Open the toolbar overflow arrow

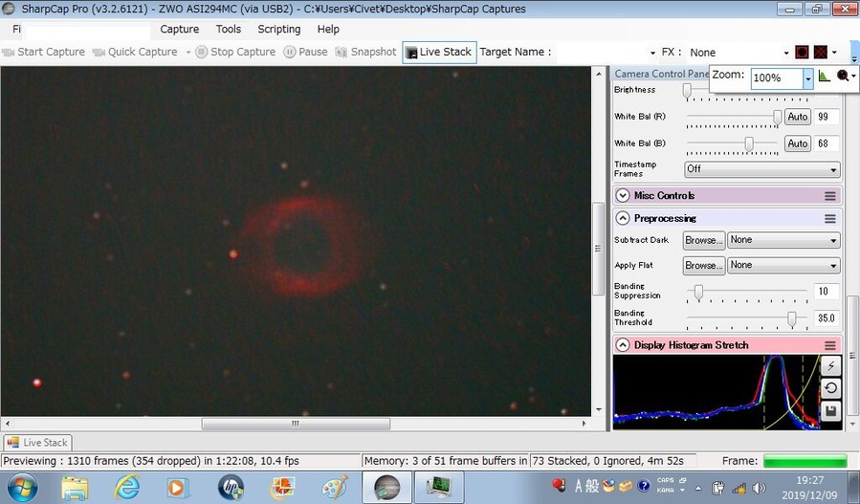point(854,57)
